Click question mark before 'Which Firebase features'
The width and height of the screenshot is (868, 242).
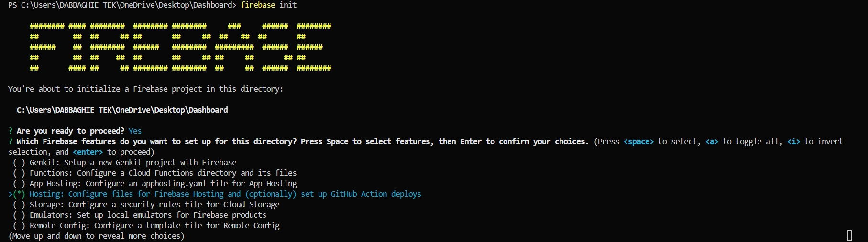coord(11,141)
